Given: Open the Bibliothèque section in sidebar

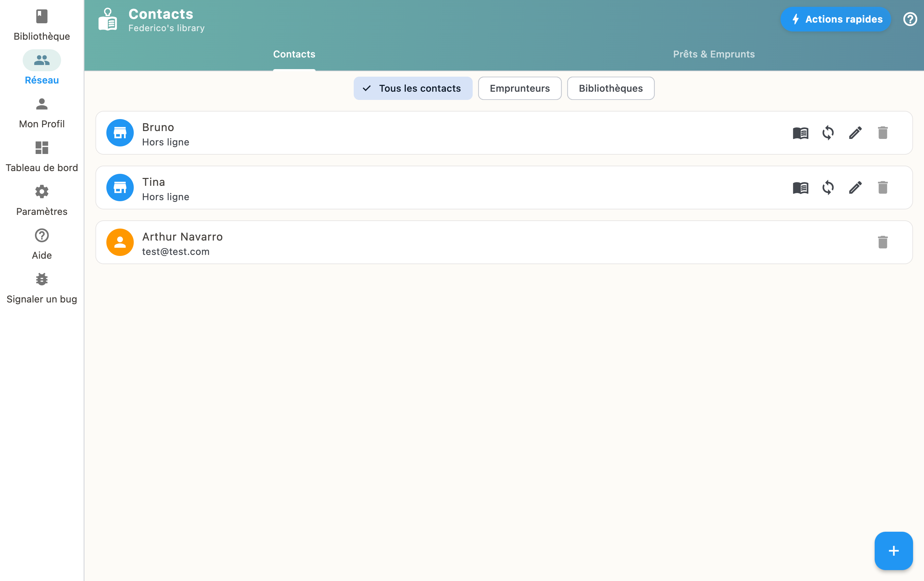Looking at the screenshot, I should point(41,23).
